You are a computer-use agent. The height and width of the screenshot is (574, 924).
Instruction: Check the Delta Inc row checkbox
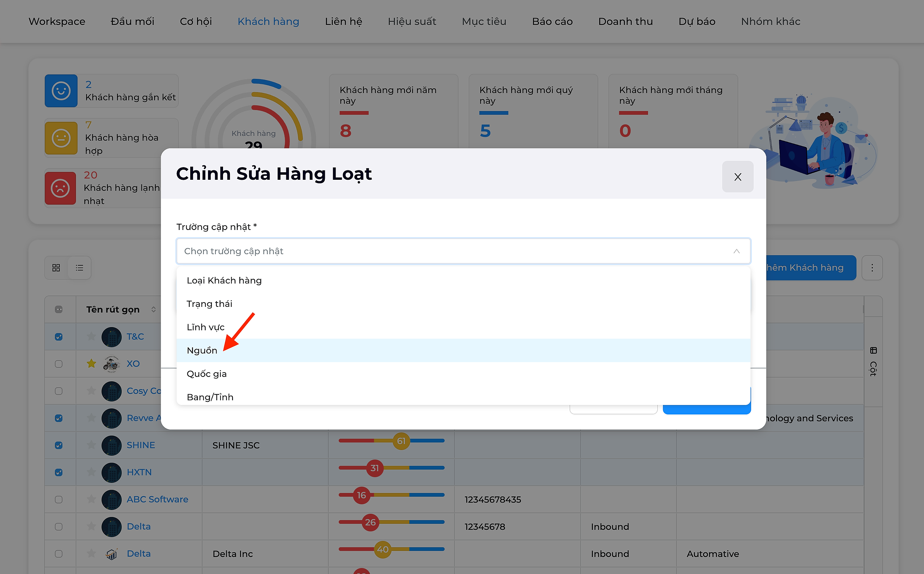[x=58, y=554]
